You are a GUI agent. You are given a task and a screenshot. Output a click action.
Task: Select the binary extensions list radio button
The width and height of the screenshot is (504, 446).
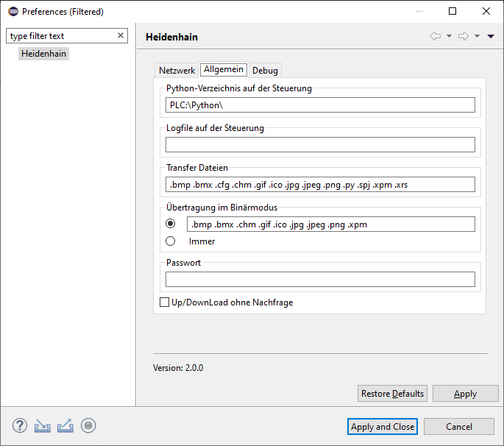point(171,224)
